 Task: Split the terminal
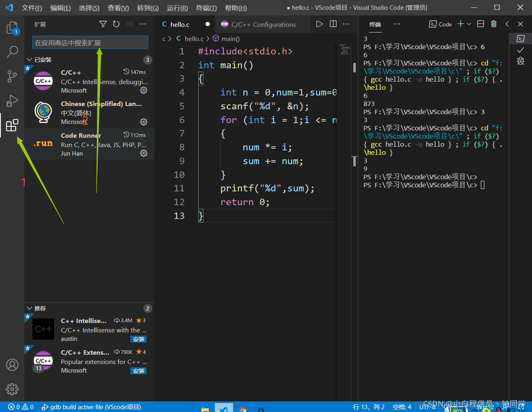pos(480,24)
